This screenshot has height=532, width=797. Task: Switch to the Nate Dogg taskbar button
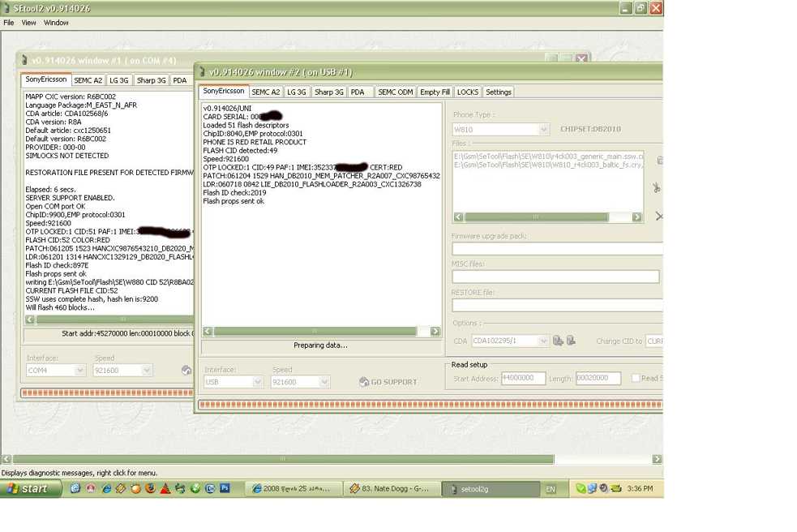coord(390,489)
